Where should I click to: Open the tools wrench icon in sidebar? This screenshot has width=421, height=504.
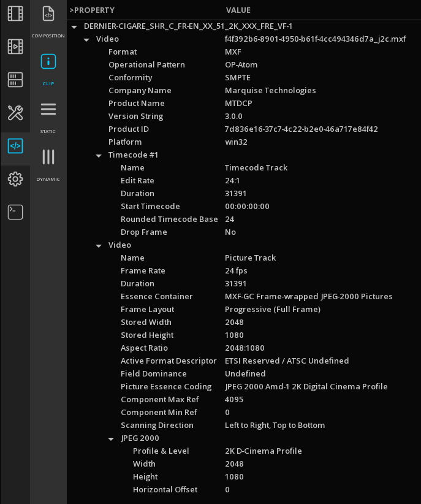[x=15, y=113]
